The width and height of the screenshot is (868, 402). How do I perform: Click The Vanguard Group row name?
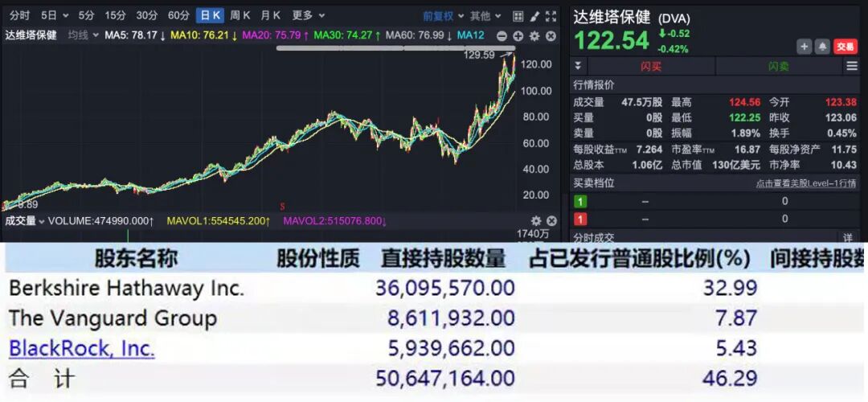coord(113,318)
